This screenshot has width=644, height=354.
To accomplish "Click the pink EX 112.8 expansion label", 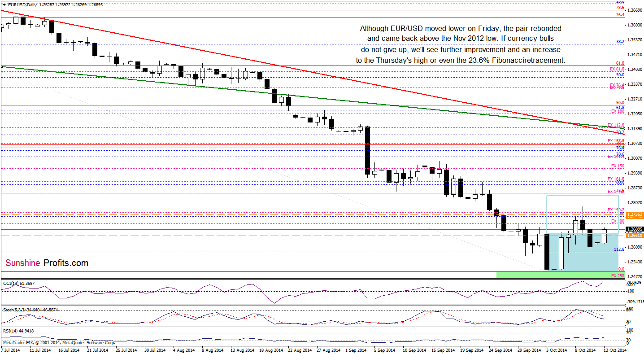I will coord(616,125).
